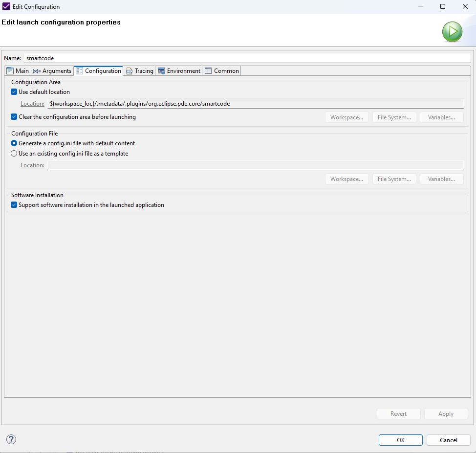Click the Revert button
This screenshot has width=476, height=453.
click(398, 414)
